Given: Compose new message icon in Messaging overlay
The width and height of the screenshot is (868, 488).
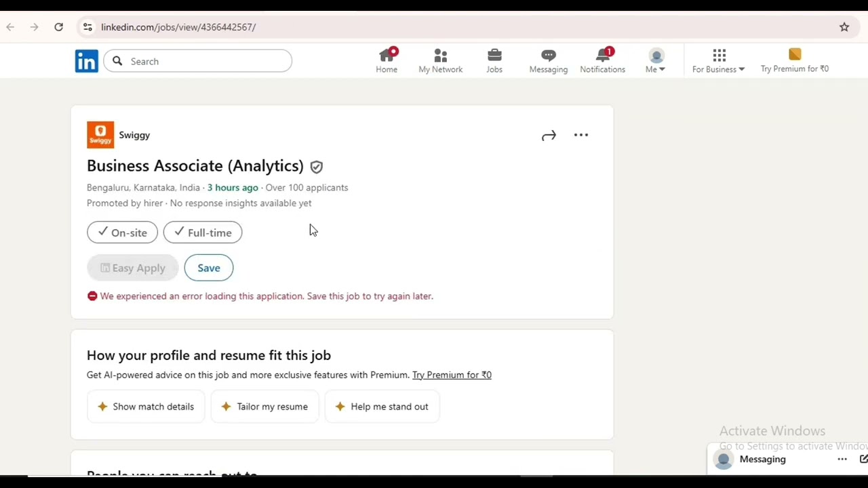Looking at the screenshot, I should 863,460.
